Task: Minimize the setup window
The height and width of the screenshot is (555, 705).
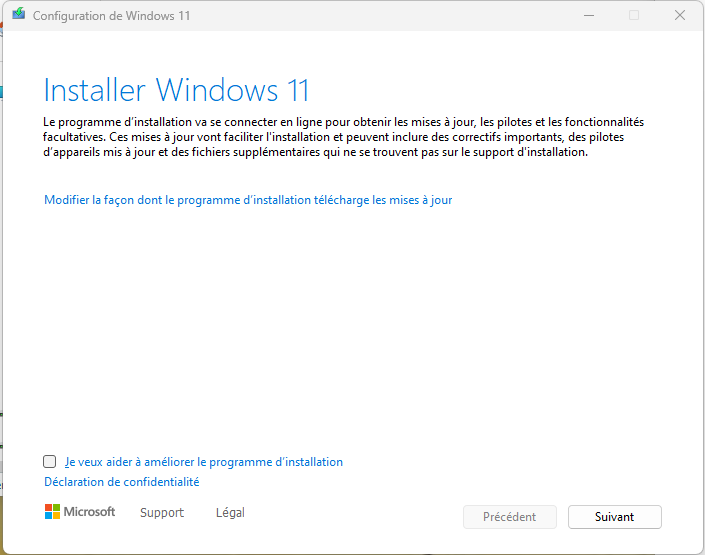Action: coord(589,15)
